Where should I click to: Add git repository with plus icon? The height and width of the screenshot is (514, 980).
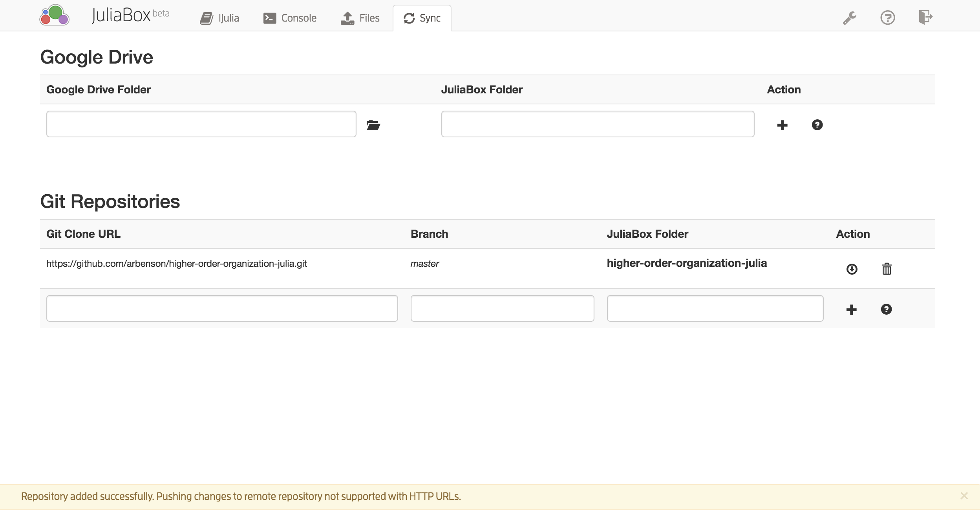coord(851,310)
